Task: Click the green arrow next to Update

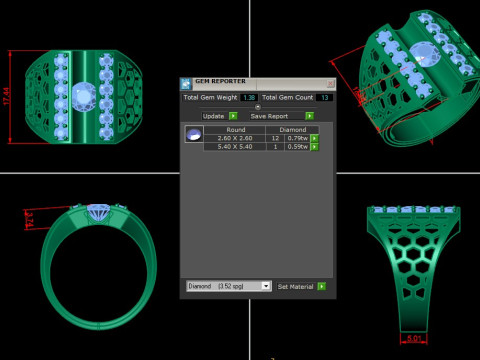Action: point(233,116)
